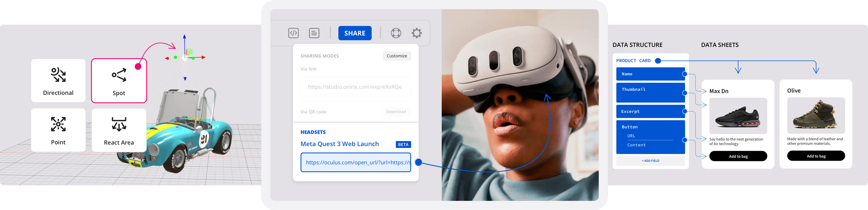The image size is (868, 210).
Task: Choose the Point light type
Action: (x=58, y=130)
